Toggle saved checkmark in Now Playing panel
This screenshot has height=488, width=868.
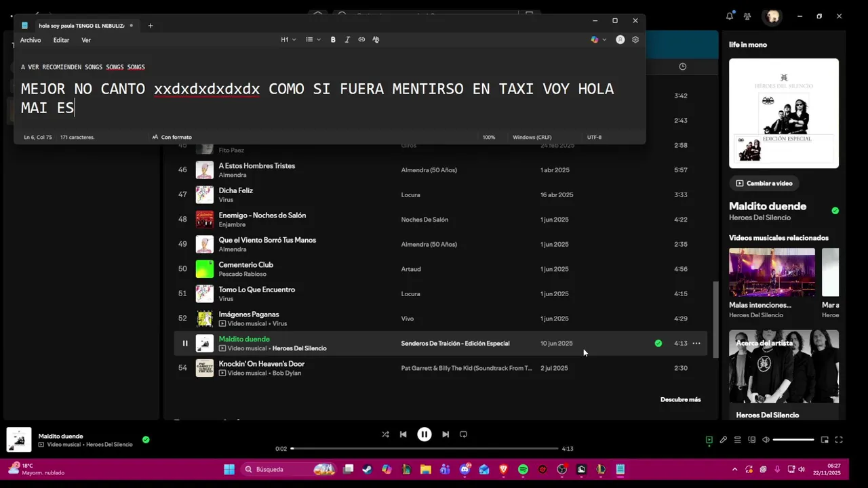pyautogui.click(x=835, y=211)
